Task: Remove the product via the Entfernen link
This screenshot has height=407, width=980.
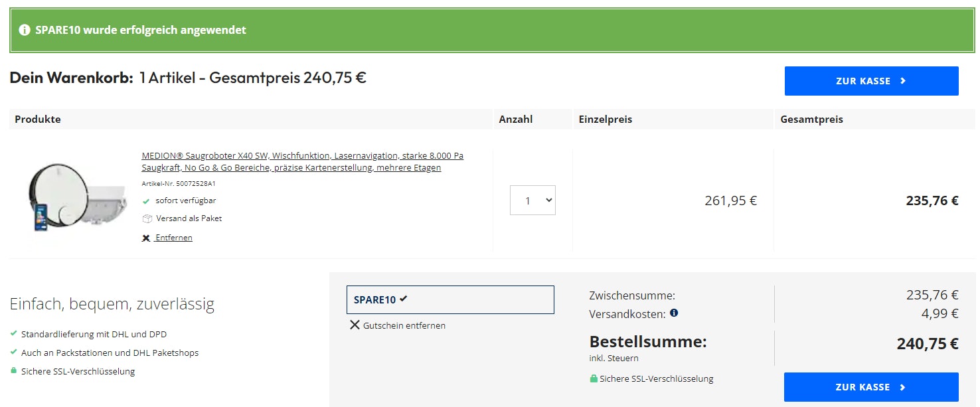Action: 173,238
